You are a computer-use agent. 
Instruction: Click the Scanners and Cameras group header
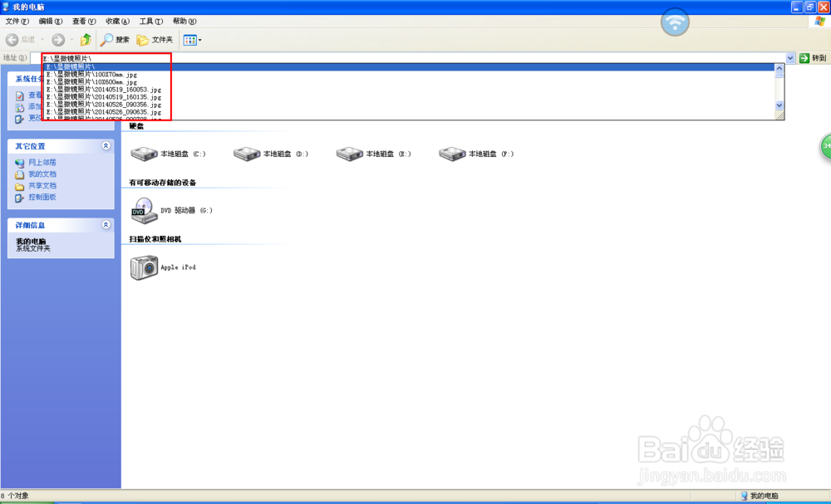tap(155, 239)
